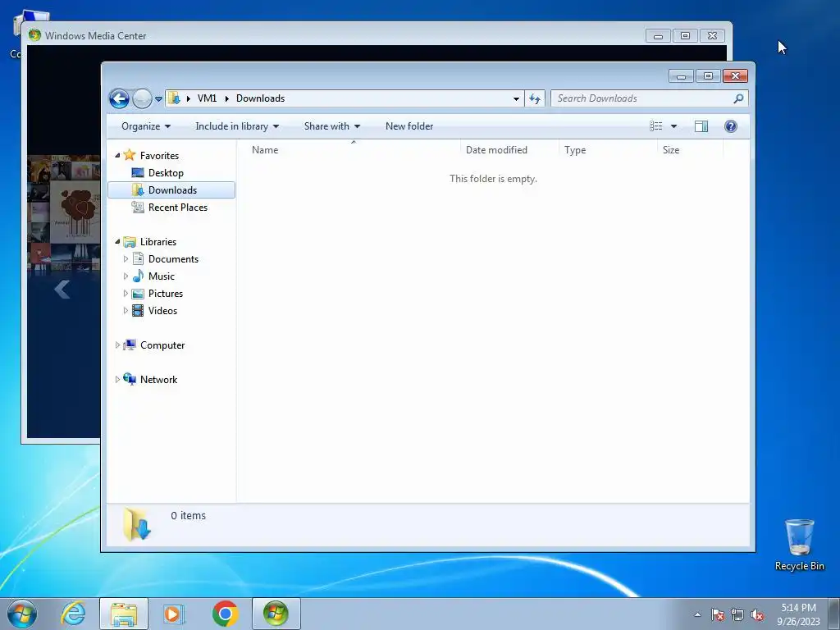Select Downloads in the address path
This screenshot has width=840, height=630.
(x=260, y=98)
